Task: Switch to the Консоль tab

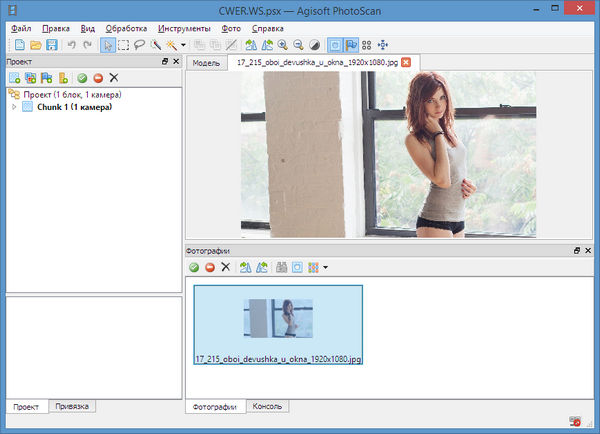Action: [268, 407]
